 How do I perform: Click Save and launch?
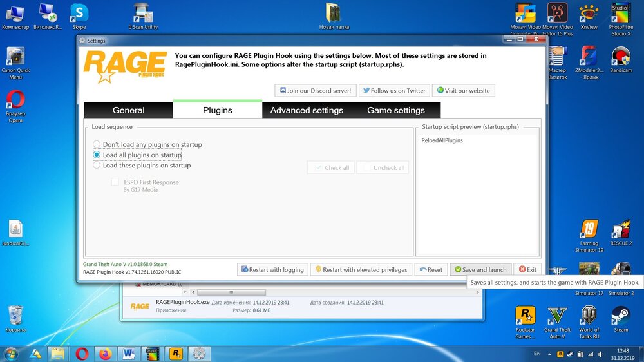[480, 269]
